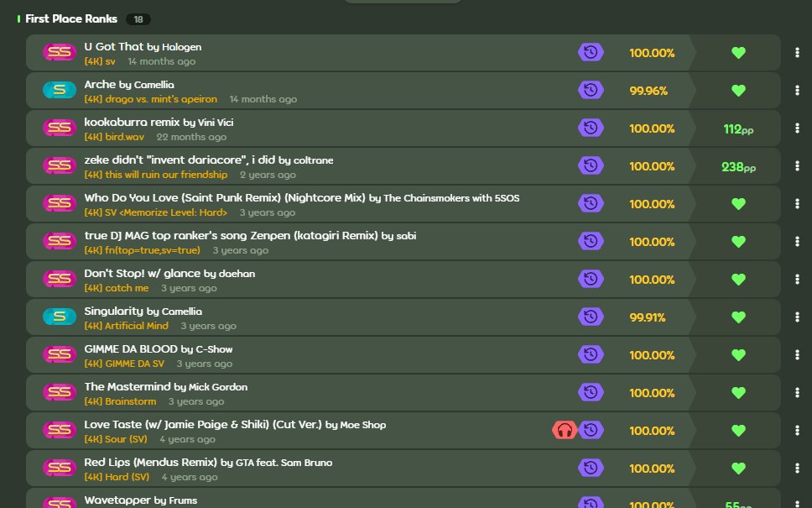The width and height of the screenshot is (812, 508).
Task: Open score history icon for GIMME DA BLOOD
Action: (x=591, y=354)
